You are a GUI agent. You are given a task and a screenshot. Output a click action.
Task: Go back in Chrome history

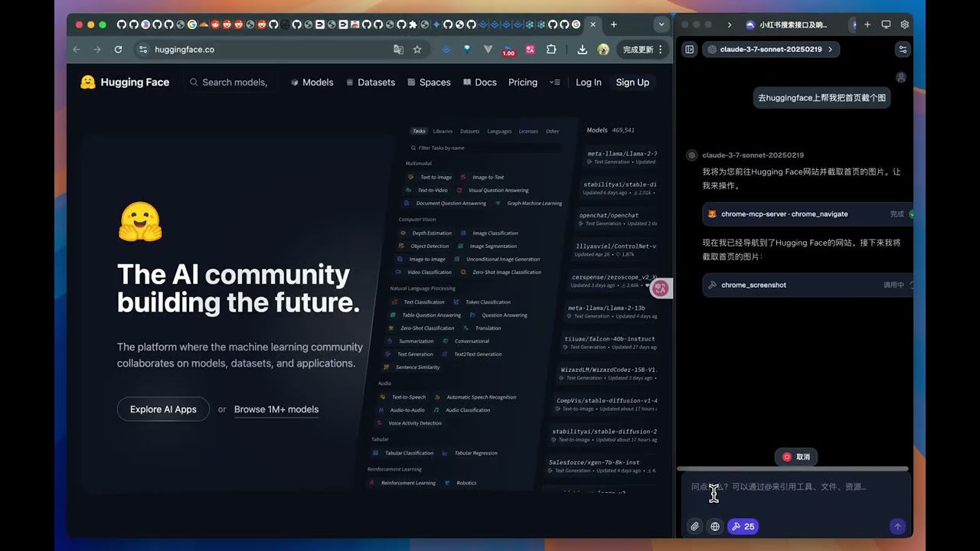(x=77, y=49)
